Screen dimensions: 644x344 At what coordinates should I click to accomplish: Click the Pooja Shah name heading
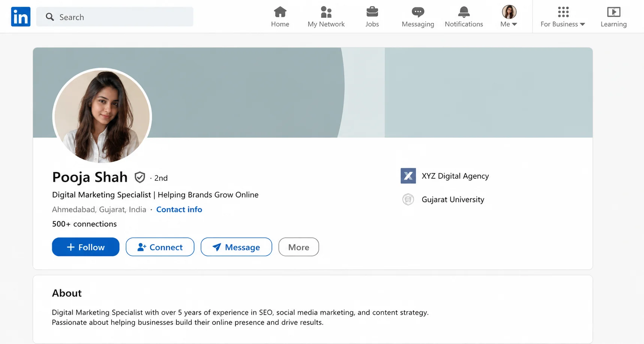click(x=90, y=177)
